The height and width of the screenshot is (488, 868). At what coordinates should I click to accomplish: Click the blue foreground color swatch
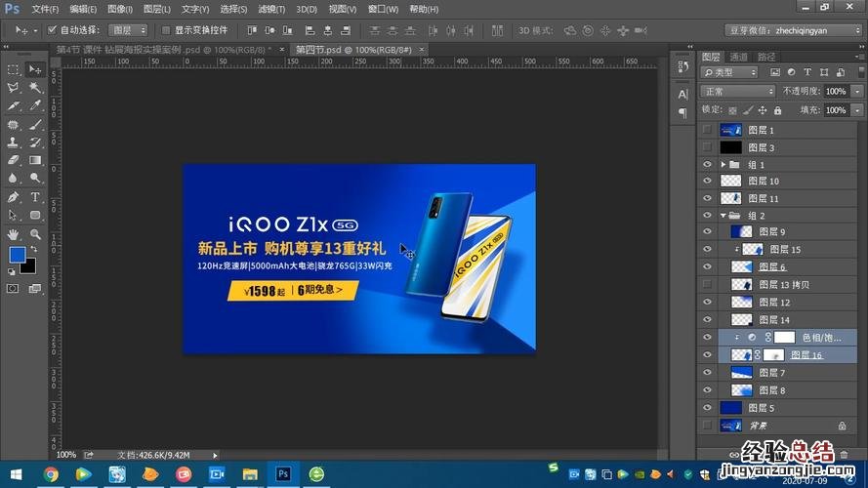(x=17, y=255)
